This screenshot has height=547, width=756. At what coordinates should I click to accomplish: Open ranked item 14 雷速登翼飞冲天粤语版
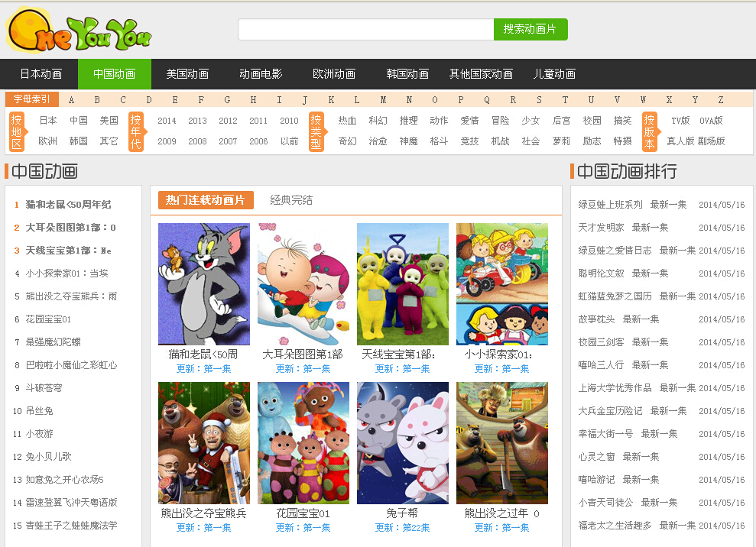(71, 502)
